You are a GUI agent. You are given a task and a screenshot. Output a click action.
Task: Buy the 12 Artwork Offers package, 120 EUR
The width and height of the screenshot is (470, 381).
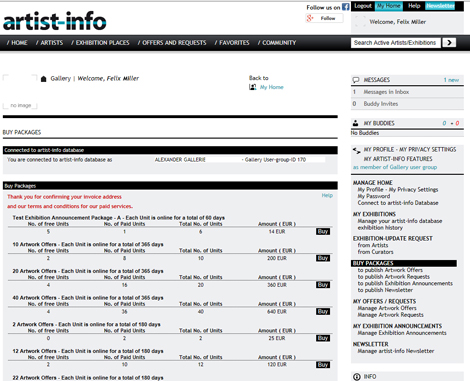point(323,365)
